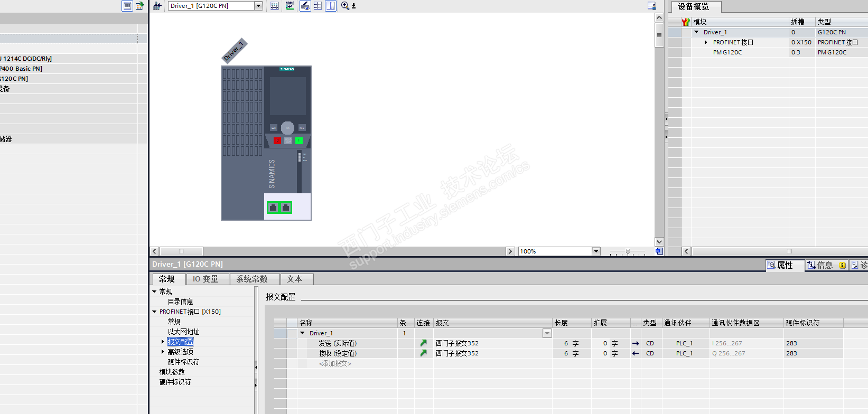Image resolution: width=868 pixels, height=414 pixels.
Task: Collapse the Driver_1 row in device overview
Action: click(x=696, y=32)
